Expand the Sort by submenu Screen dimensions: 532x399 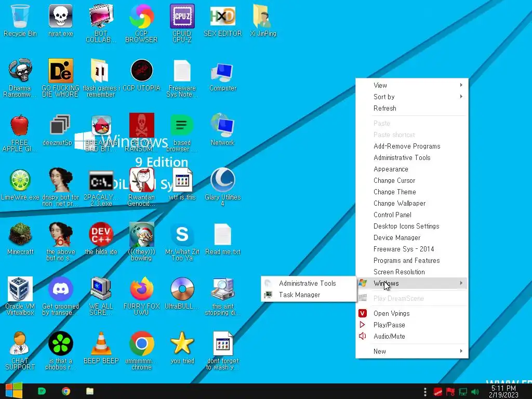tap(412, 97)
